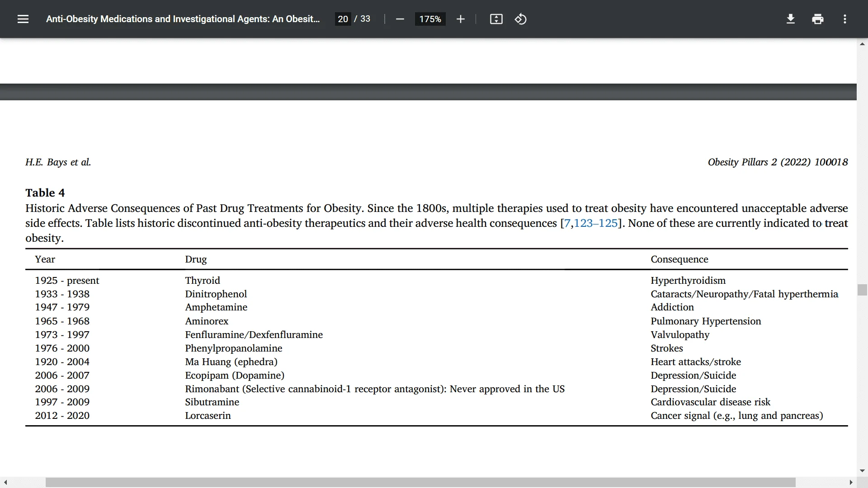868x488 pixels.
Task: Click the 'Year' column header
Action: tap(45, 259)
